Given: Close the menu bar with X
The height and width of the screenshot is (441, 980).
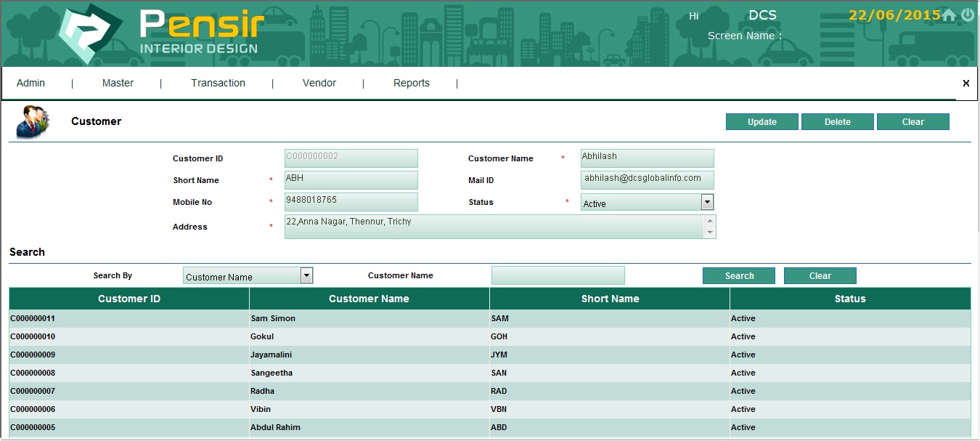Looking at the screenshot, I should click(x=965, y=84).
